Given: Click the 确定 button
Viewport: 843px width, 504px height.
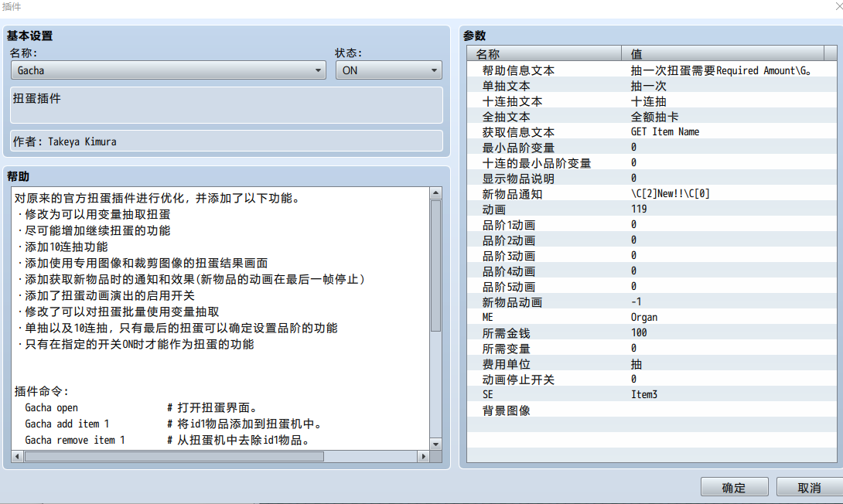Looking at the screenshot, I should [734, 487].
